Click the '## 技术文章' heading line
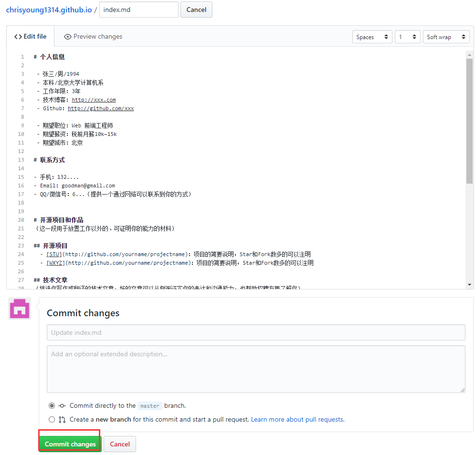 click(51, 280)
